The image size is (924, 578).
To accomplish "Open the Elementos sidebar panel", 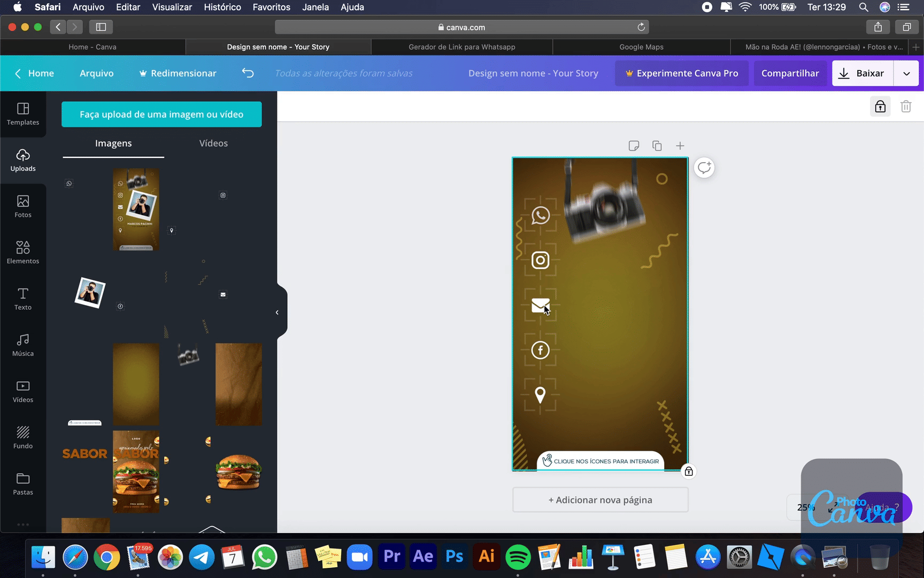I will coord(23,253).
